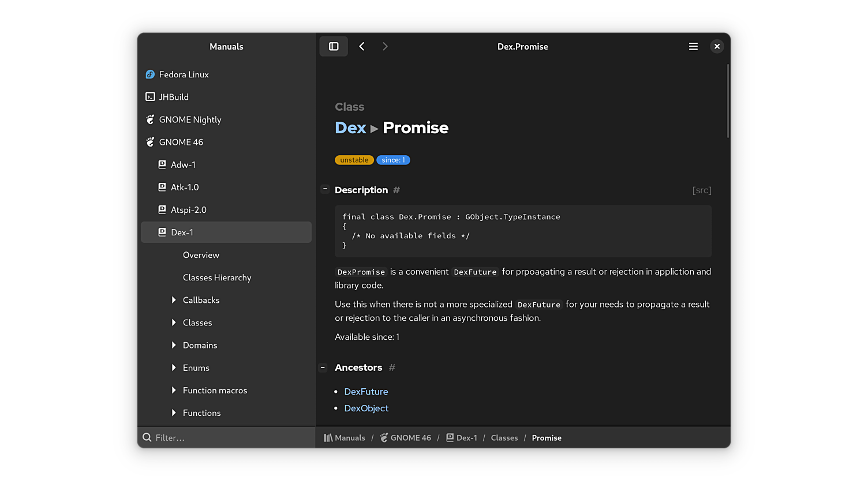Click the Adw-1 book icon
The height and width of the screenshot is (488, 868).
(x=162, y=164)
